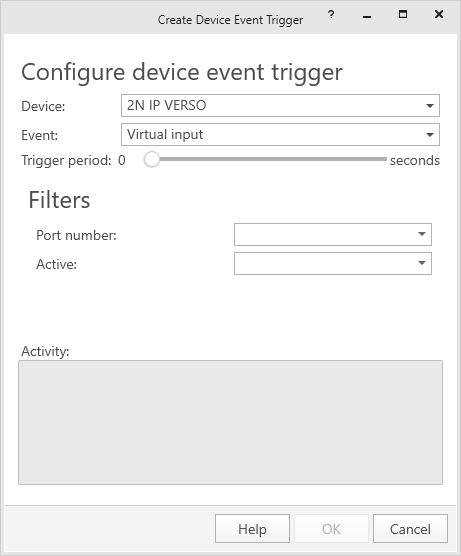Open the Active filter combo box
The height and width of the screenshot is (556, 461).
[x=333, y=263]
